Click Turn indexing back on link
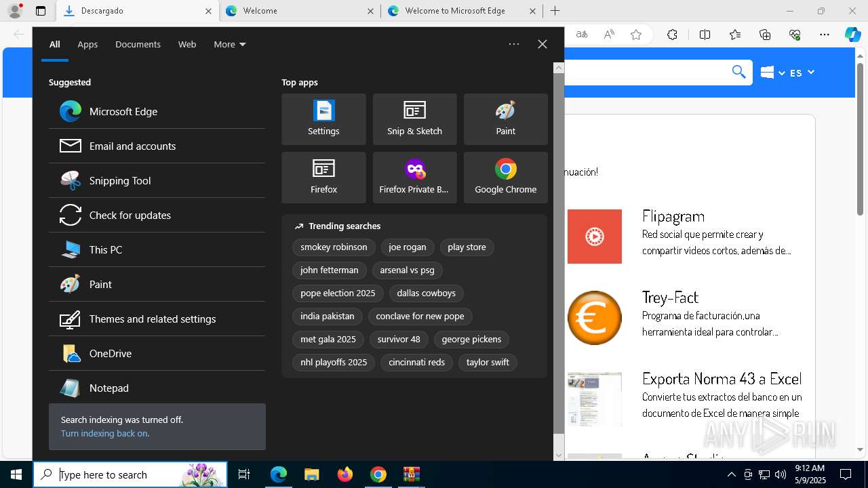Image resolution: width=868 pixels, height=488 pixels. [x=105, y=433]
